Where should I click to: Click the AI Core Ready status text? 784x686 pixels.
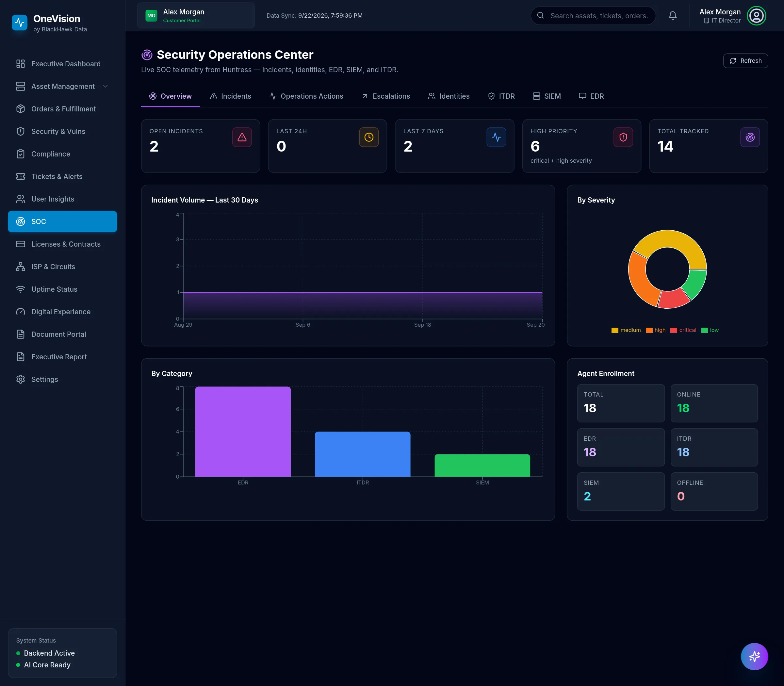(x=47, y=665)
